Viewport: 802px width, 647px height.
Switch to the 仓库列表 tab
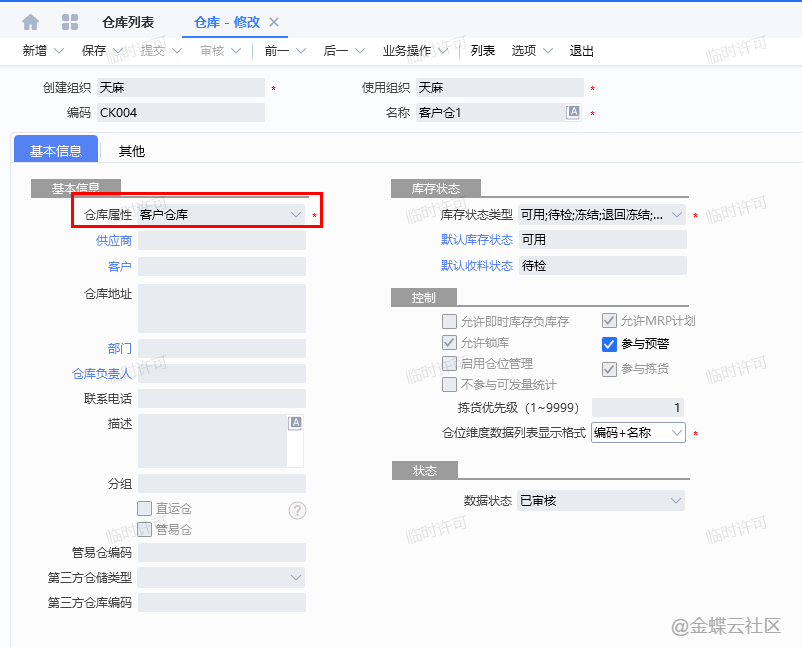coord(128,22)
